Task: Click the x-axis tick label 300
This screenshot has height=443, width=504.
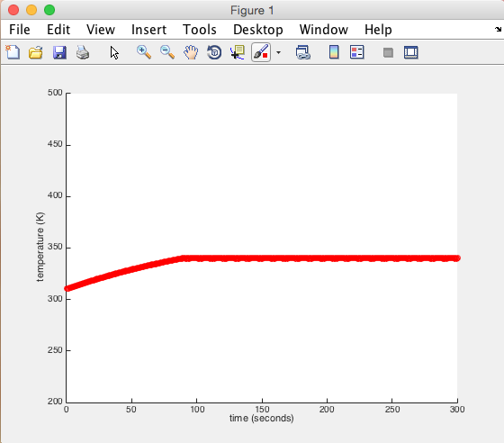Action: [x=457, y=409]
